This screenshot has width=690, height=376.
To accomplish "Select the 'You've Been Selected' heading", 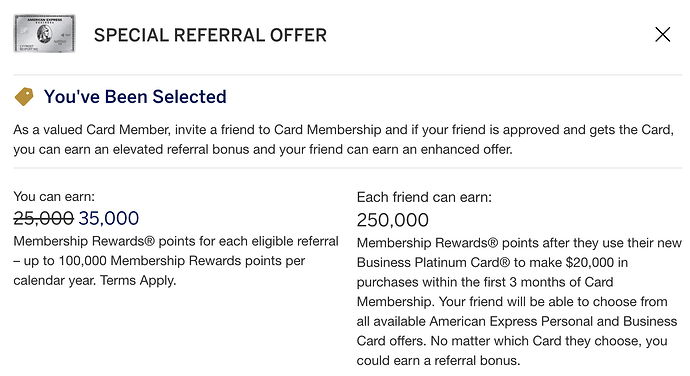I will pos(135,96).
